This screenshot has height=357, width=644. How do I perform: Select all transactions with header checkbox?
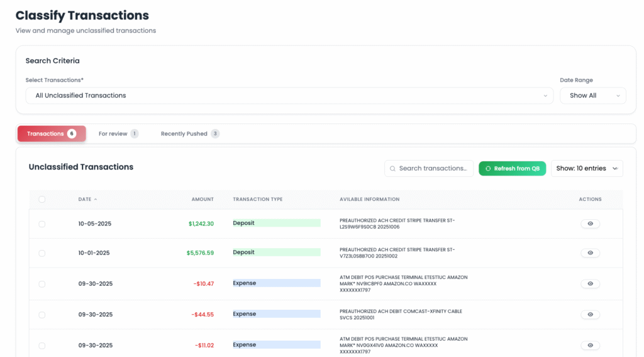click(42, 200)
